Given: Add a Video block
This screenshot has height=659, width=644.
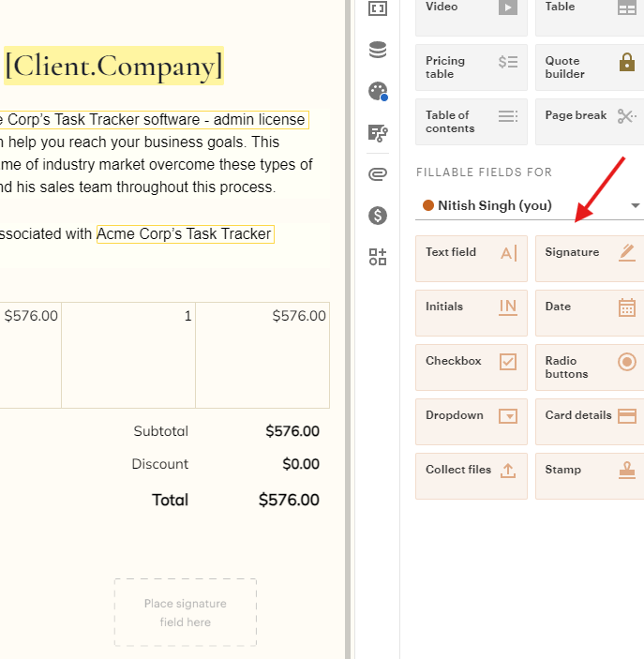Looking at the screenshot, I should (472, 17).
